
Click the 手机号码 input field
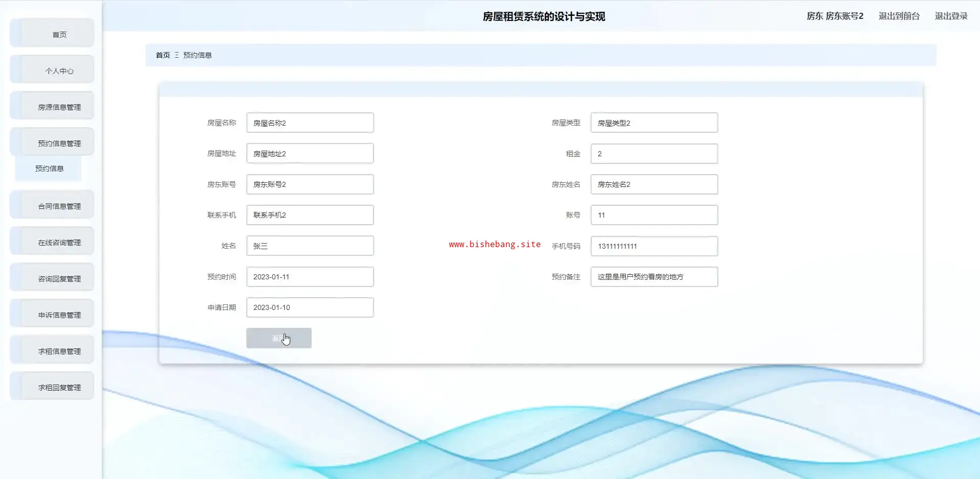click(654, 246)
